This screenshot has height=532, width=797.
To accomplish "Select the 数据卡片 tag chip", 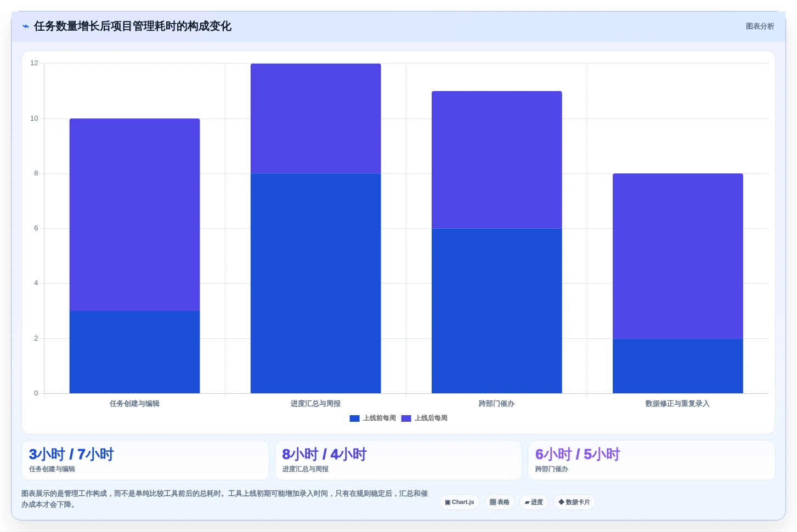I will pyautogui.click(x=574, y=502).
